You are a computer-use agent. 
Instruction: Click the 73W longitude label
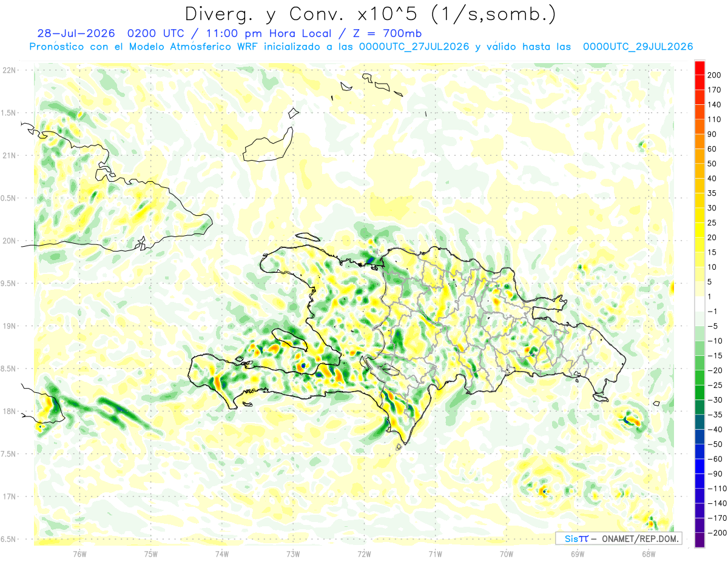[x=293, y=553]
